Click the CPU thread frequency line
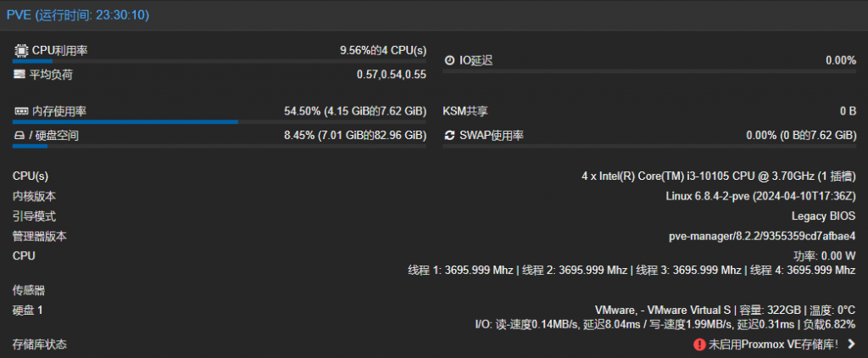Viewport: 868px width, 358px height. point(632,271)
